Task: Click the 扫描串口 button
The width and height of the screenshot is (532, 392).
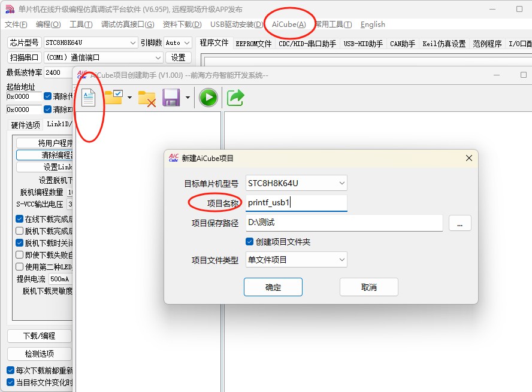Action: tap(24, 57)
